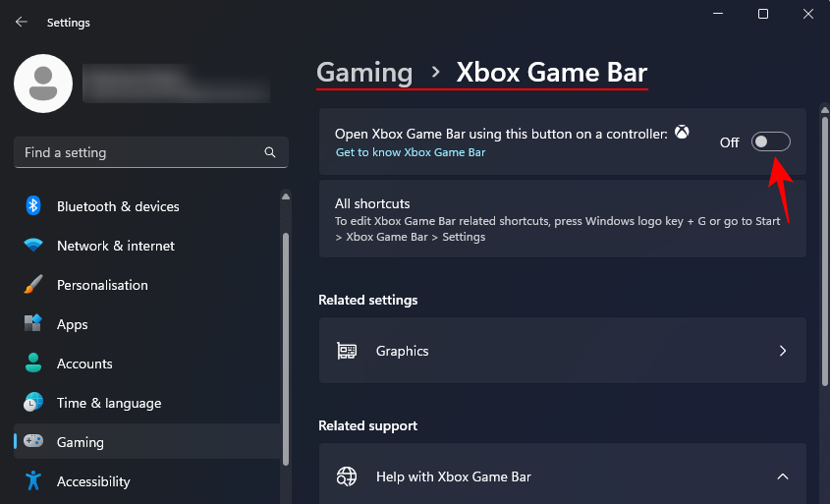Click the sidebar scrollbar up arrow
Viewport: 830px width, 504px height.
(286, 196)
